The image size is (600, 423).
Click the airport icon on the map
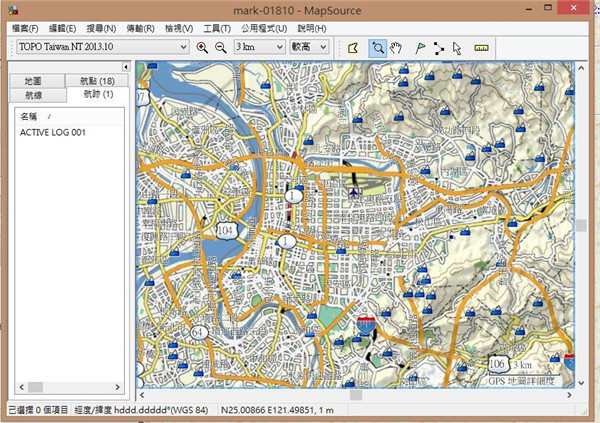(x=354, y=191)
